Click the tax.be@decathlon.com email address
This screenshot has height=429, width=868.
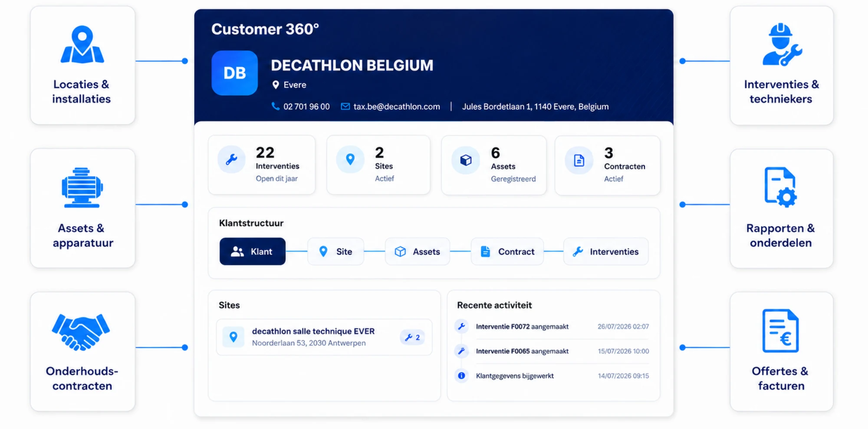click(397, 106)
